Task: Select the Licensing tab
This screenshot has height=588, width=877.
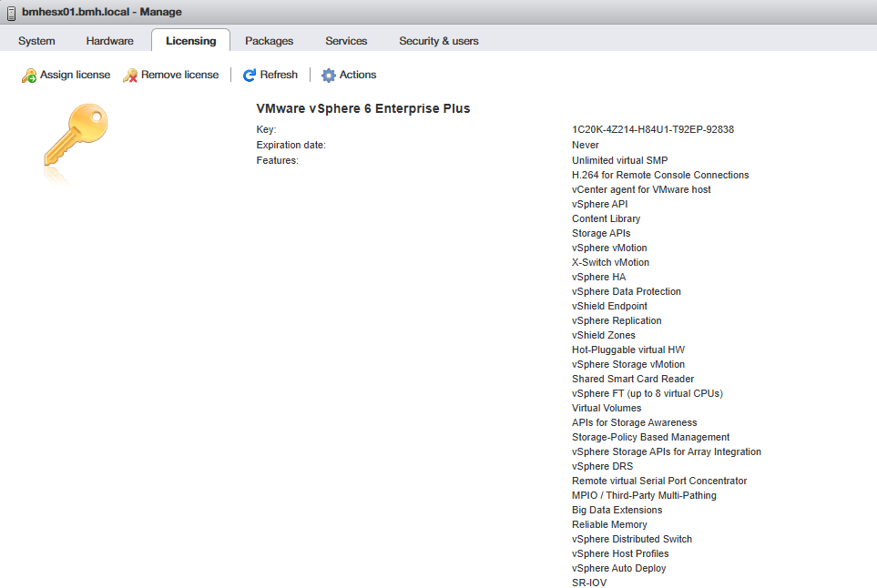Action: point(190,41)
